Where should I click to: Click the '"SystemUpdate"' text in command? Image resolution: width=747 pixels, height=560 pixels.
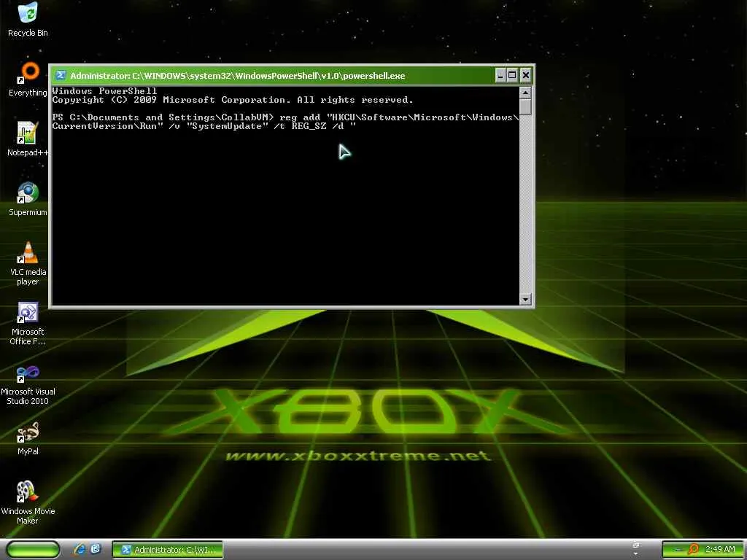(x=228, y=126)
